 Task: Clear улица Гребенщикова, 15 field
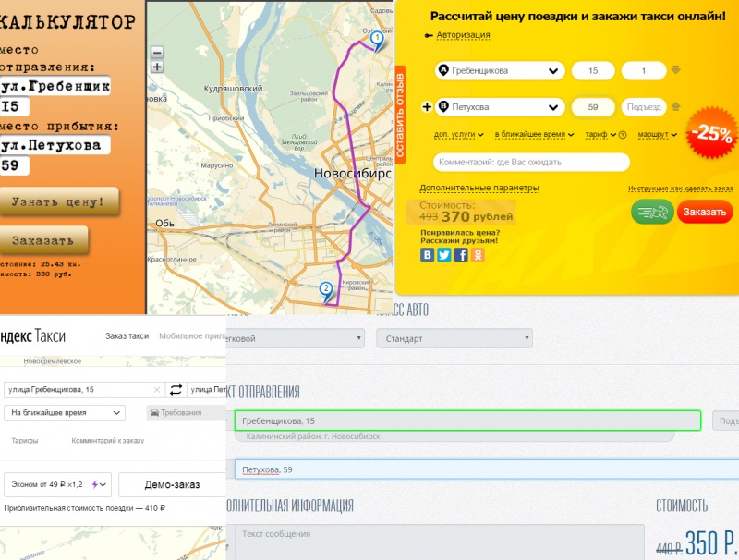click(x=157, y=390)
